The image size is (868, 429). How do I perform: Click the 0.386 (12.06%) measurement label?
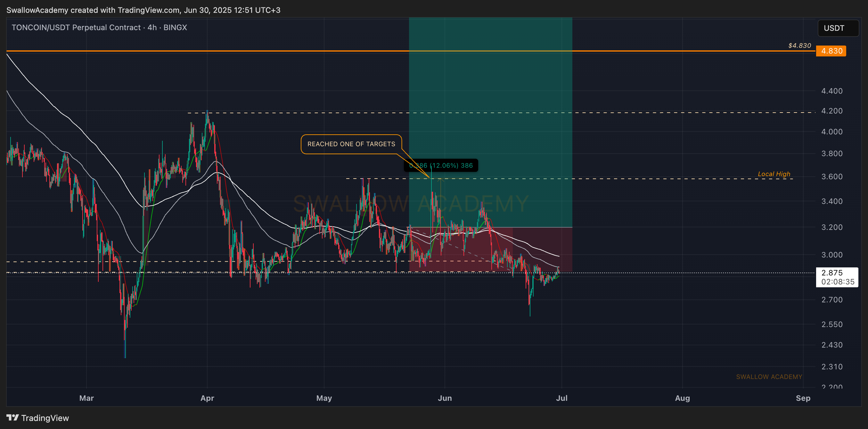coord(441,165)
